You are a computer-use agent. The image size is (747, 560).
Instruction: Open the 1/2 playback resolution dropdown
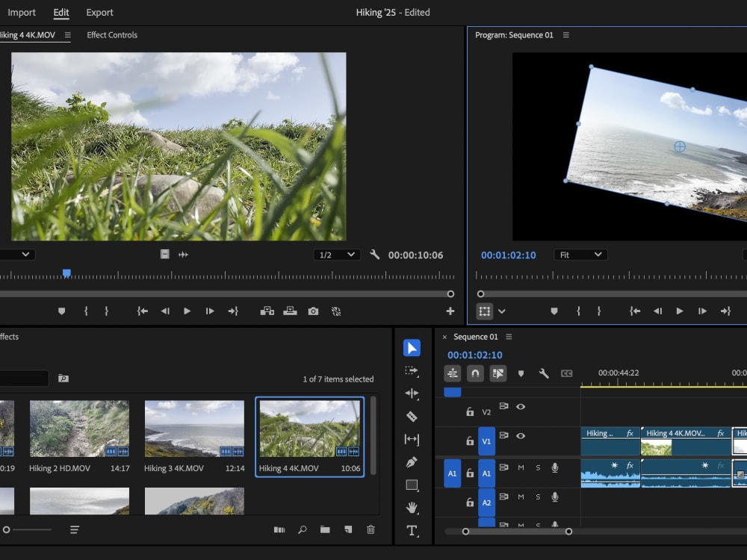(336, 255)
